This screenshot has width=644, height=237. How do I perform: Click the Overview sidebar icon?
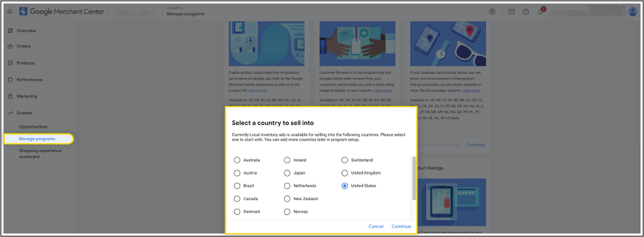11,31
